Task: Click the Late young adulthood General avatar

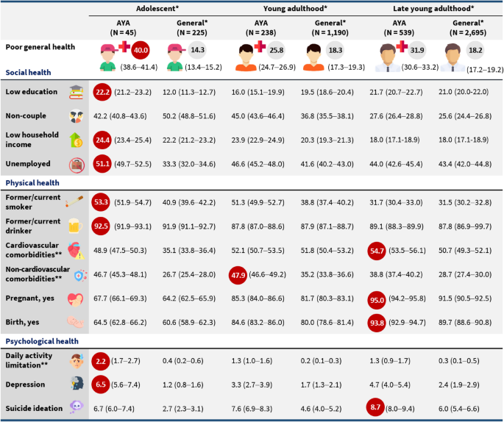Action: click(453, 58)
